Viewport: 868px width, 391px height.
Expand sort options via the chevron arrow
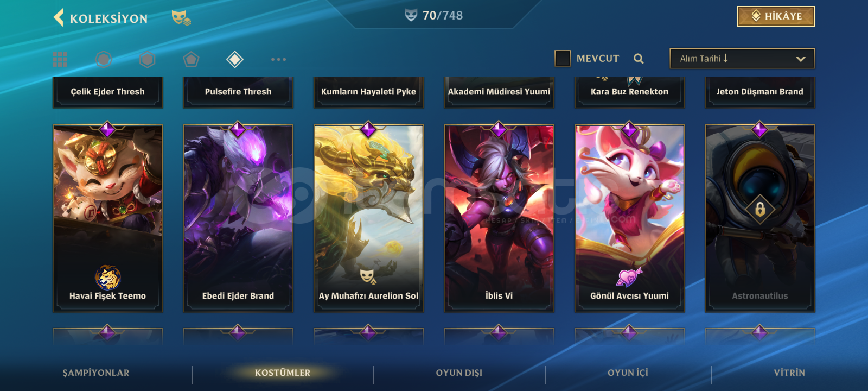(x=800, y=59)
